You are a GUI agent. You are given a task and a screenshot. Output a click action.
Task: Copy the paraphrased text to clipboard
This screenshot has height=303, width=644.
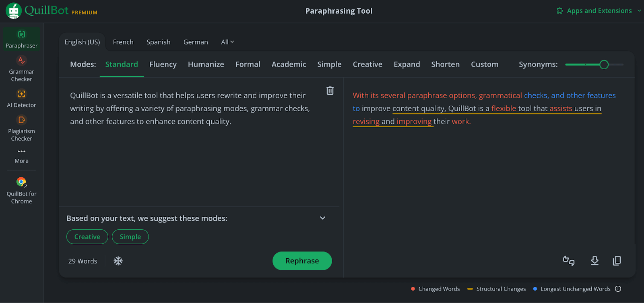click(x=617, y=261)
